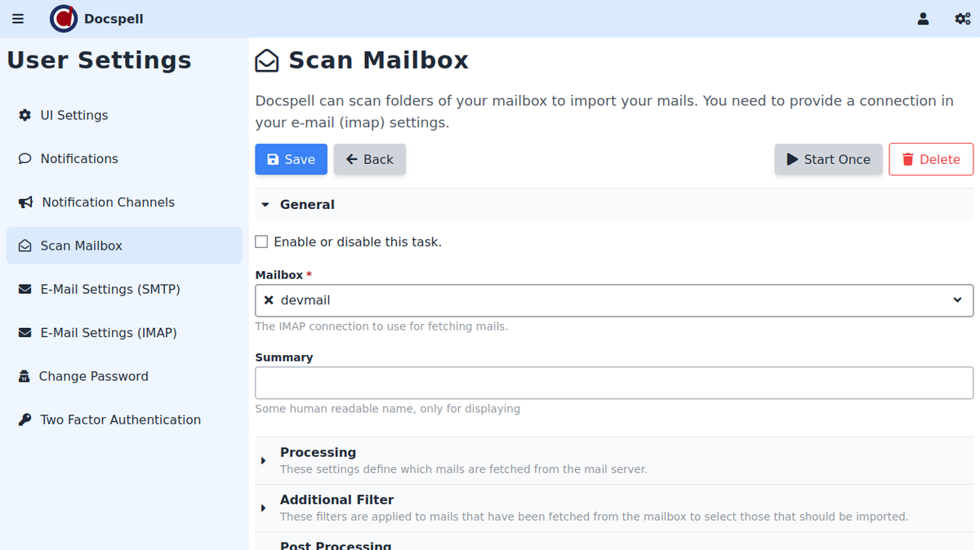Open Notifications settings in sidebar
980x550 pixels.
coord(79,158)
